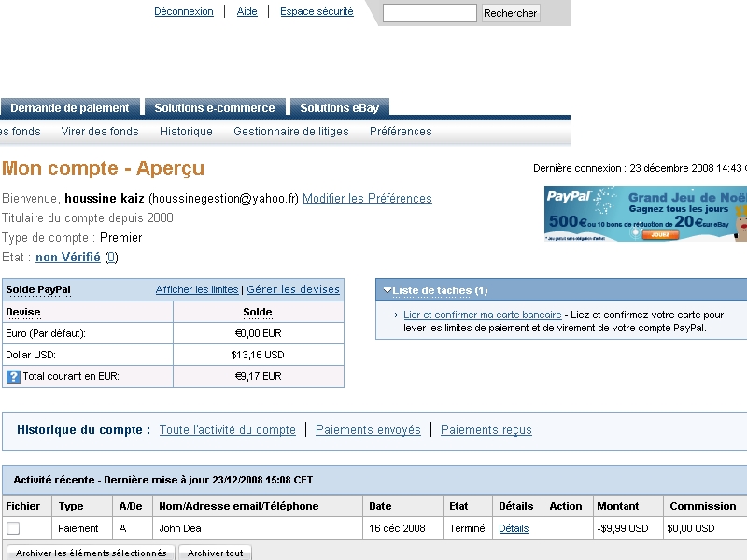This screenshot has height=560, width=747.
Task: Open Paiements envoyés link
Action: (368, 430)
